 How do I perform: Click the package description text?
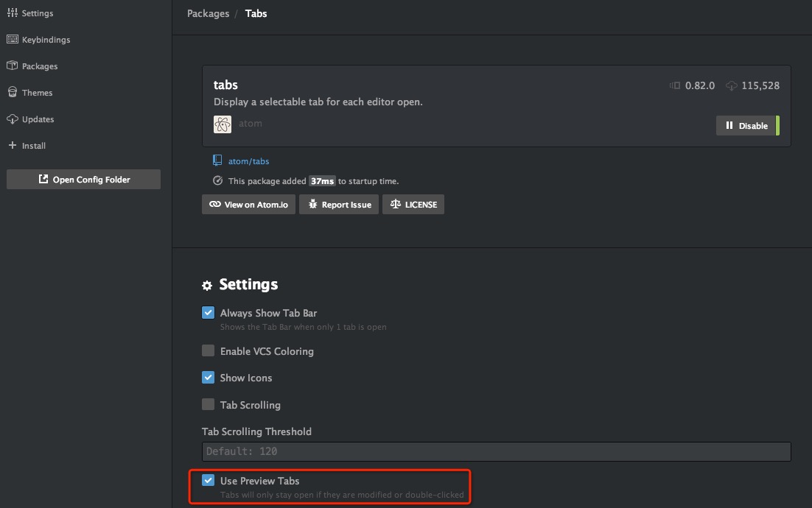pyautogui.click(x=318, y=102)
